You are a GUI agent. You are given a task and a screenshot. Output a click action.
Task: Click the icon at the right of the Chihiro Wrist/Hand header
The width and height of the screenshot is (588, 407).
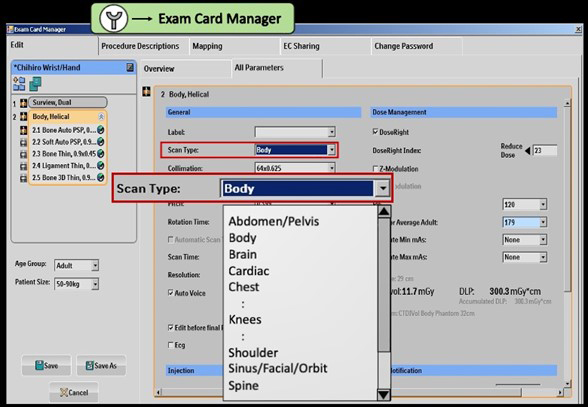pos(130,68)
